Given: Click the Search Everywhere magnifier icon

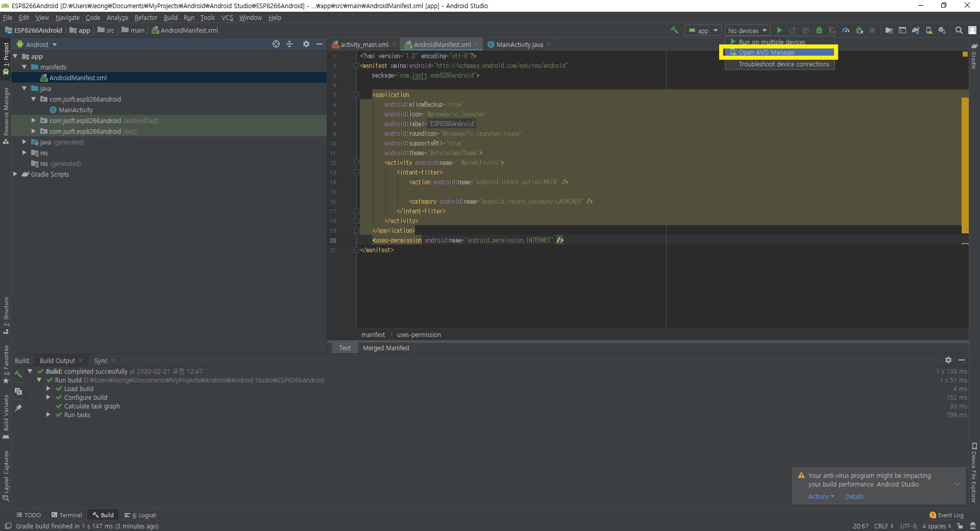Looking at the screenshot, I should click(959, 31).
